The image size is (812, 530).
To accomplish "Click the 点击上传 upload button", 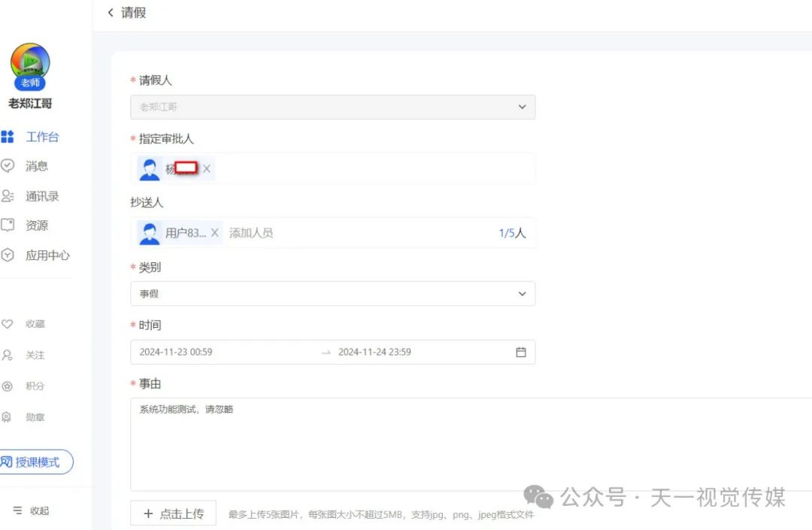I will 173,513.
